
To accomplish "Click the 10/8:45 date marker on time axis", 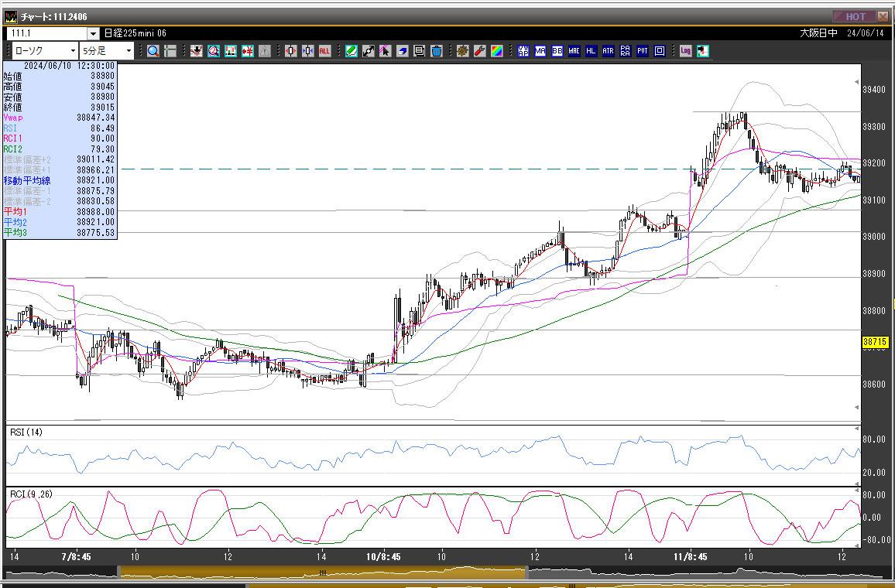I will (383, 556).
